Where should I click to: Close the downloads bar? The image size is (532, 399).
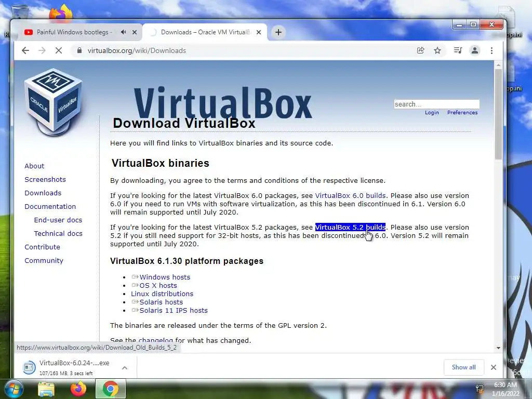494,367
